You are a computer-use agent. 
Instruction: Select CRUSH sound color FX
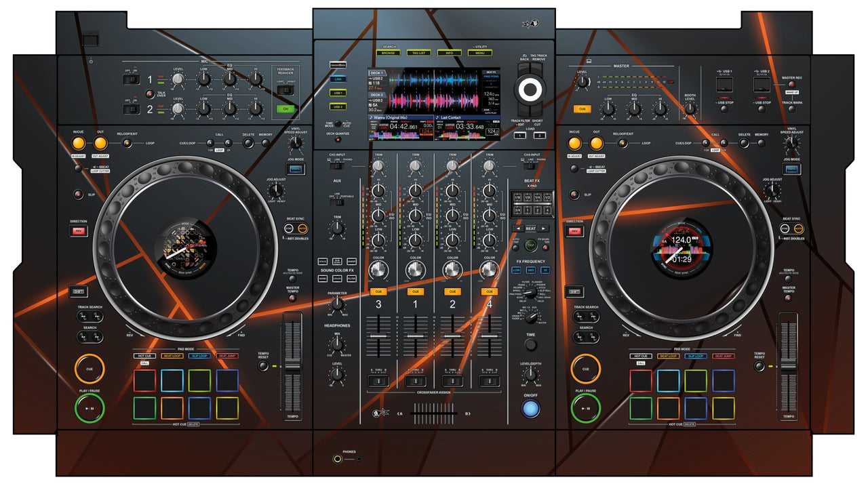[x=337, y=278]
